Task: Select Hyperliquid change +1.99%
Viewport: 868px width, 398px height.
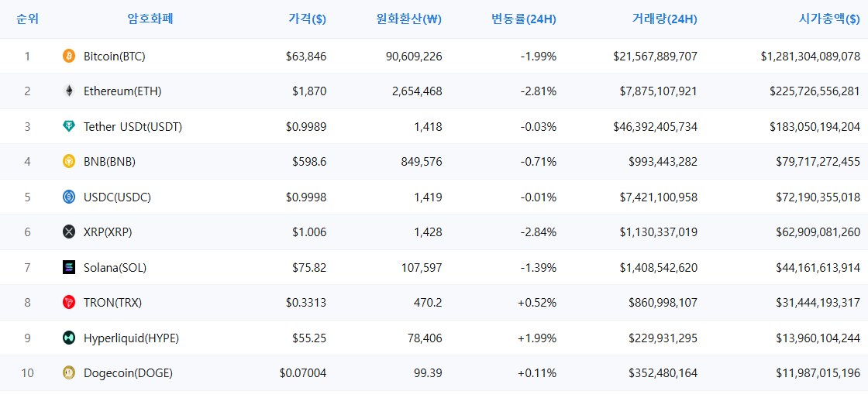Action: tap(537, 338)
